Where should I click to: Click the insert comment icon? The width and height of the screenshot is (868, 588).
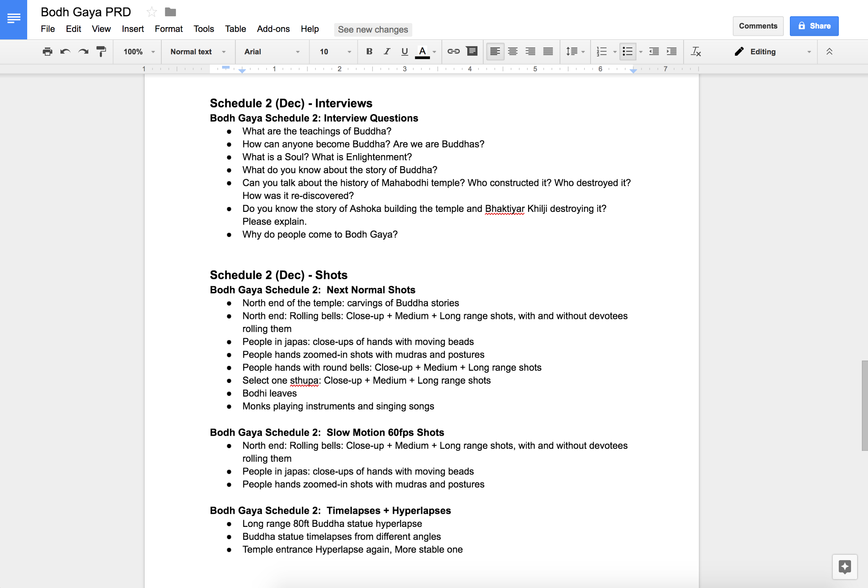pyautogui.click(x=472, y=51)
